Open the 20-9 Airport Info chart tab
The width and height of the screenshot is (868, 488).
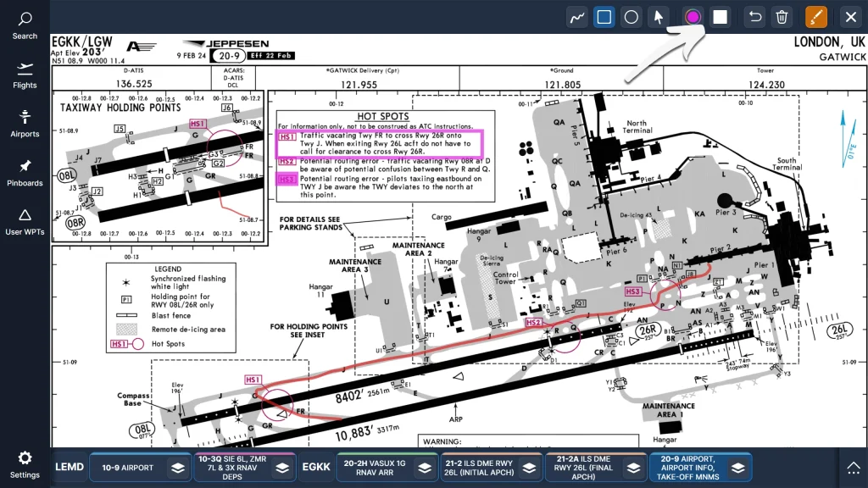[687, 468]
